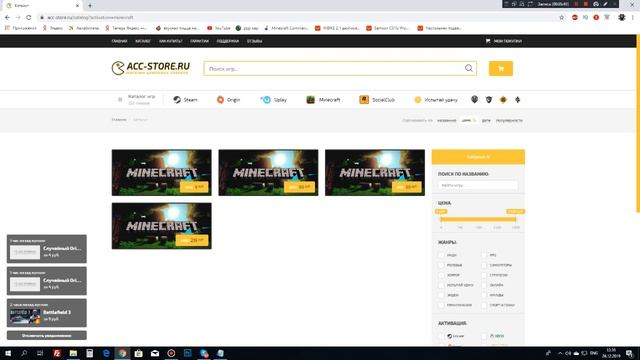This screenshot has width=640, height=360.
Task: Open the SocialClub category
Action: (377, 100)
